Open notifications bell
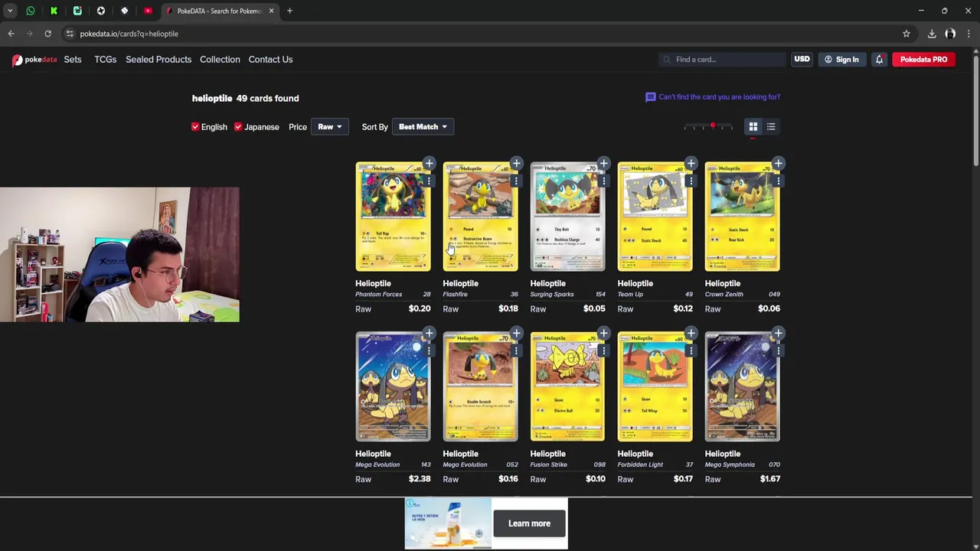980x551 pixels. 879,60
